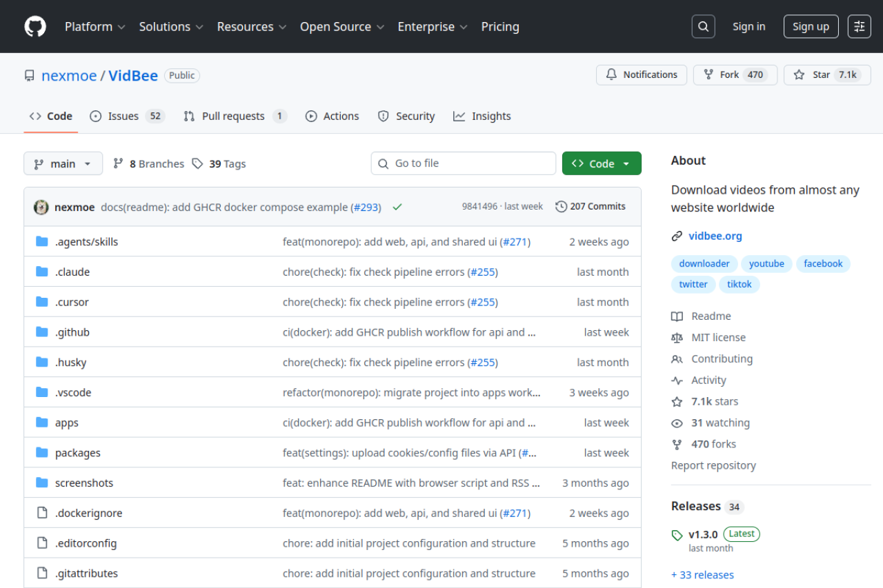Open the search magnifier in the top bar
883x588 pixels.
[x=703, y=26]
